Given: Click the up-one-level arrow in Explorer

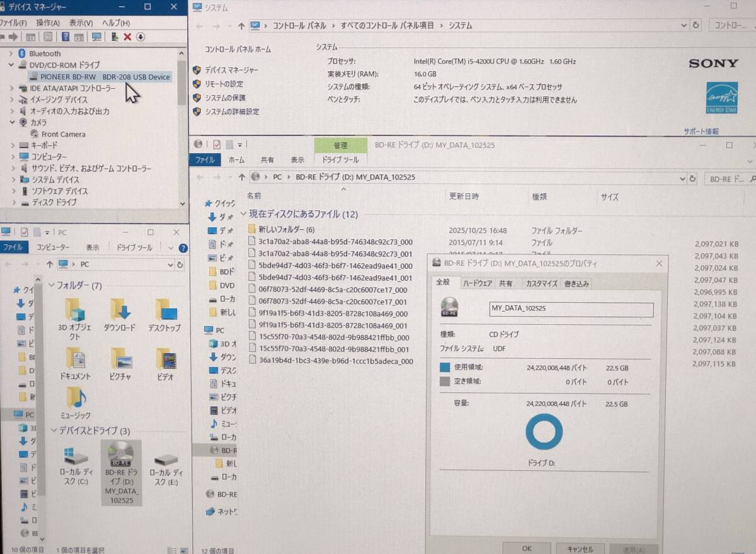Looking at the screenshot, I should (x=243, y=178).
